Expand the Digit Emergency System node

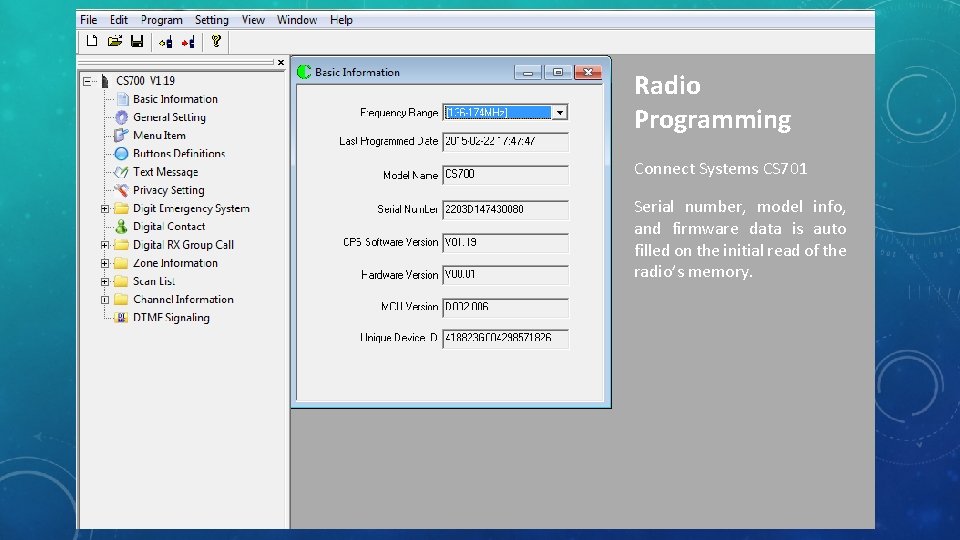pos(105,209)
